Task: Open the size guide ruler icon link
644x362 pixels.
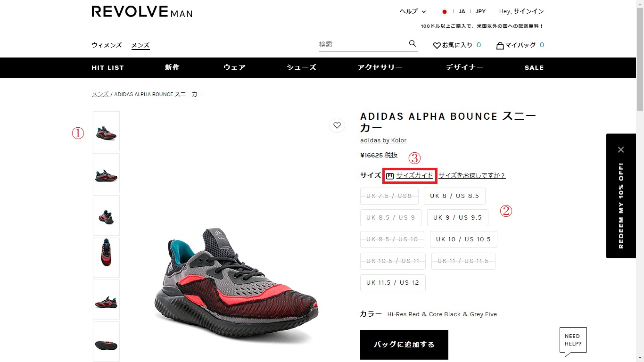Action: 390,176
